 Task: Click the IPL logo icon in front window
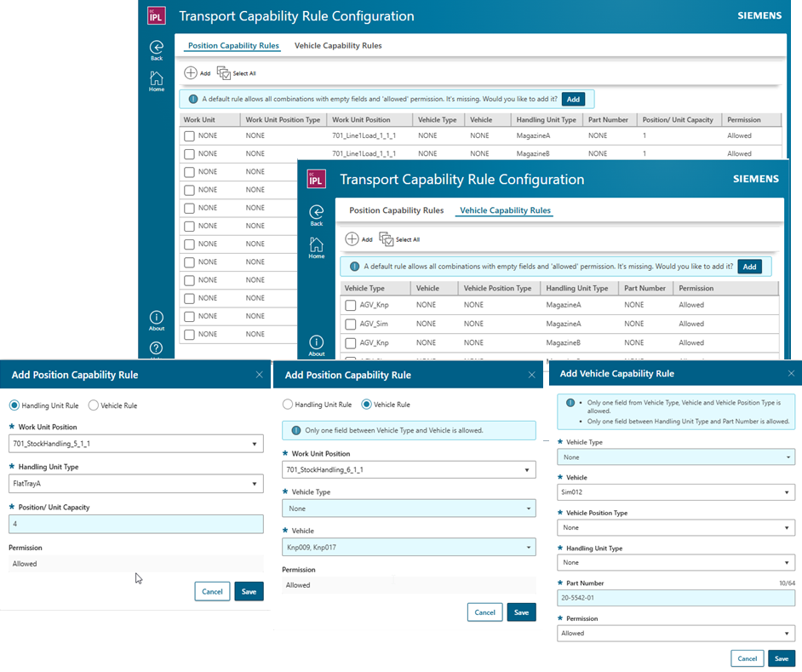tap(317, 179)
